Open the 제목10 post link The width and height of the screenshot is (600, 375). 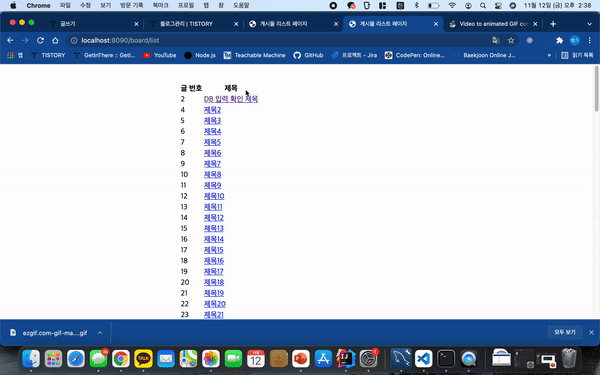[214, 196]
